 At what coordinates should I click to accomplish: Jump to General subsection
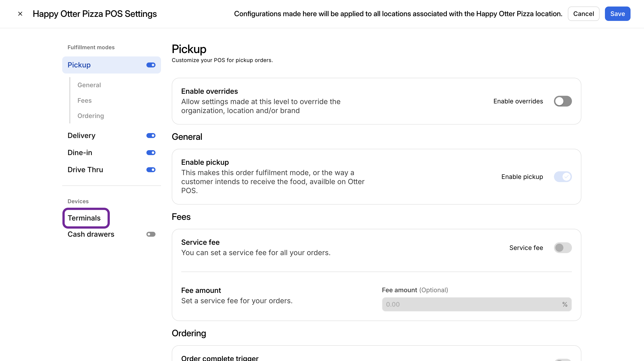[89, 85]
